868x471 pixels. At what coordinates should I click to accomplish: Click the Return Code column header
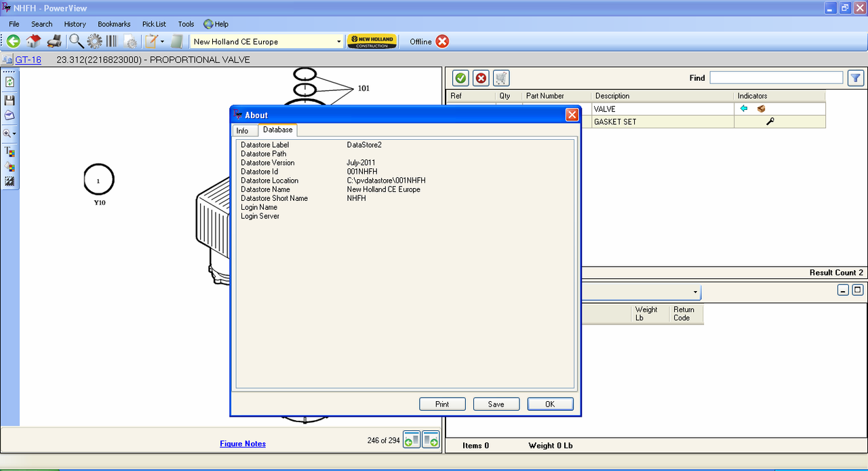686,314
